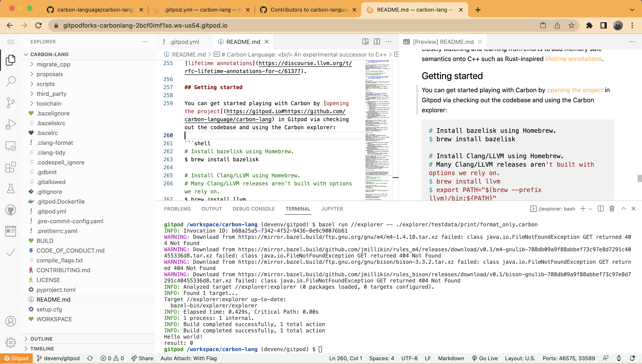Maximize the terminal panel with the chevron

point(623,209)
